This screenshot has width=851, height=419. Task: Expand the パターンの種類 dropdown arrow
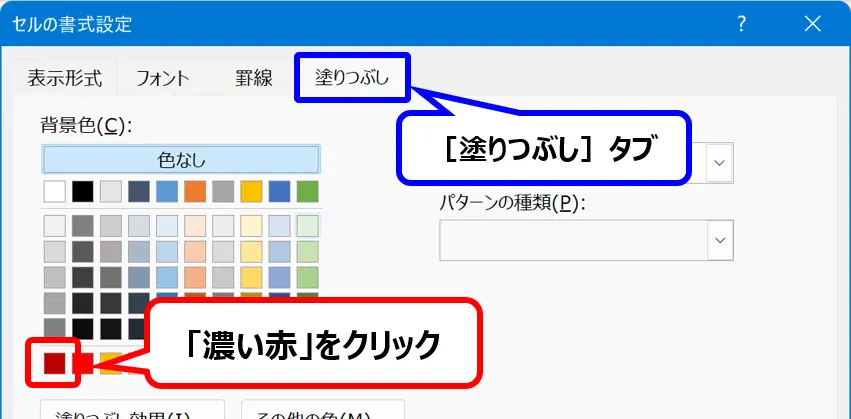tap(720, 240)
